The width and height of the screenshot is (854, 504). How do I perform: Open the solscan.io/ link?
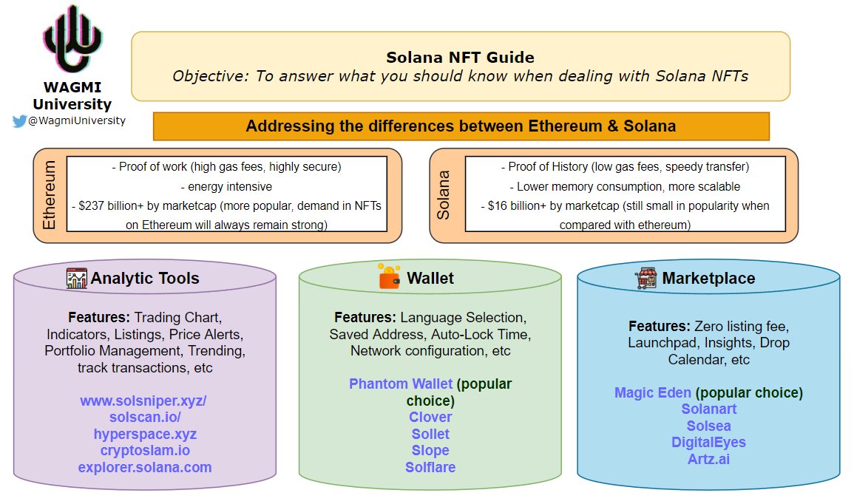145,418
